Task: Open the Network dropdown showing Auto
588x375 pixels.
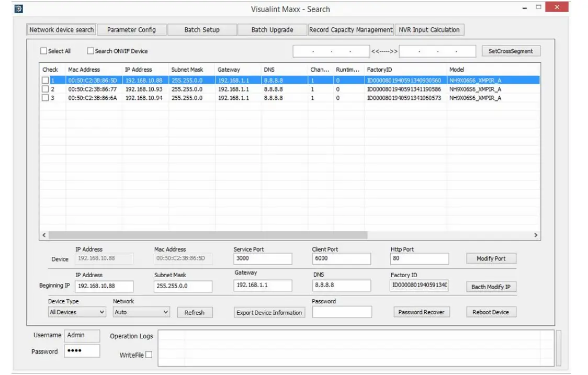Action: pos(141,312)
